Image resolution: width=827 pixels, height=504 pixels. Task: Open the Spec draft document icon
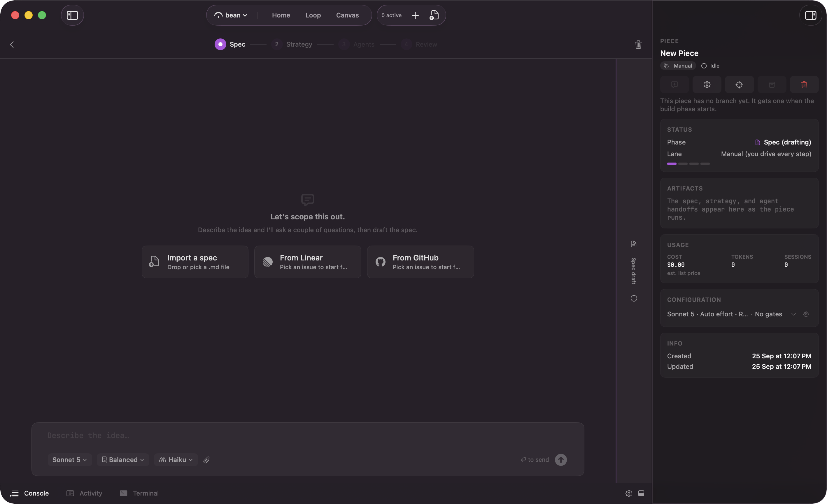tap(633, 244)
